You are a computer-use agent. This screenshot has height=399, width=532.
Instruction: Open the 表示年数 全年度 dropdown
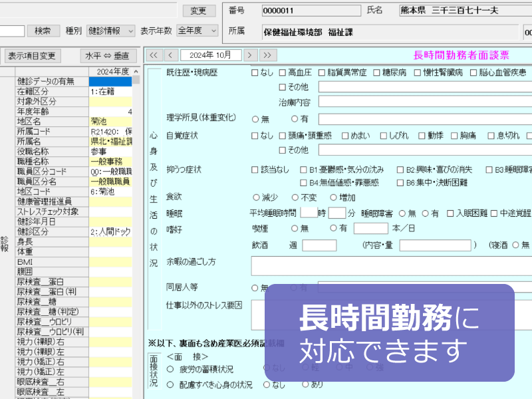[197, 31]
